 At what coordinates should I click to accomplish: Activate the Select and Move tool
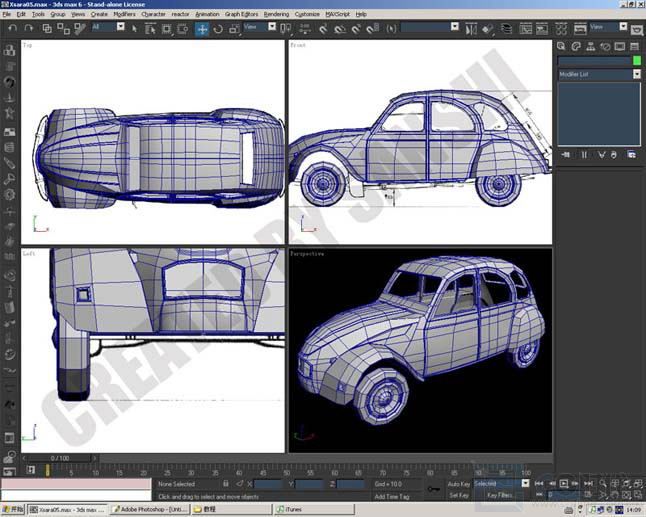click(202, 29)
